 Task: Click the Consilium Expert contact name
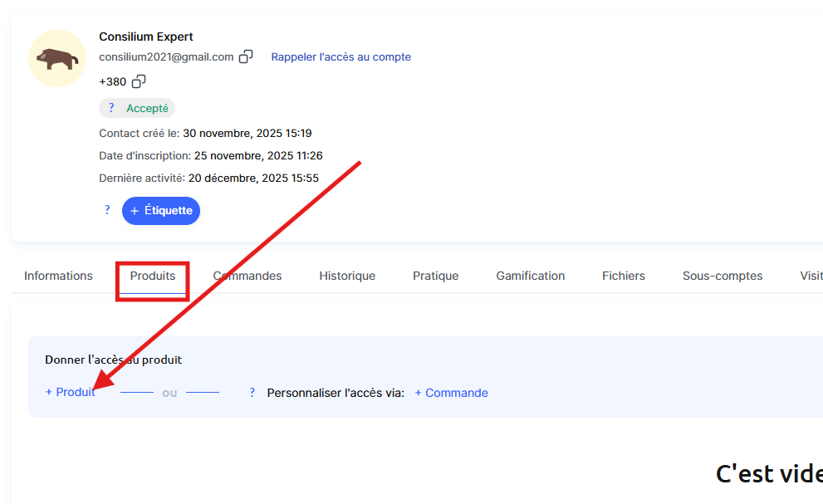tap(146, 37)
